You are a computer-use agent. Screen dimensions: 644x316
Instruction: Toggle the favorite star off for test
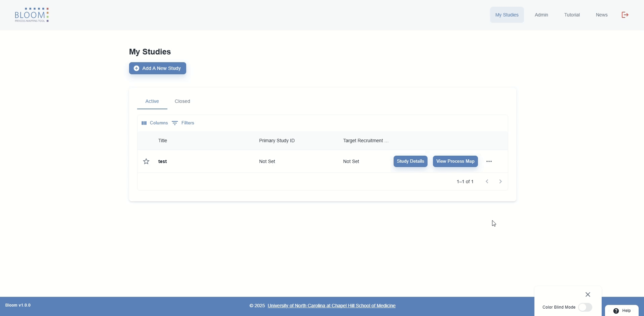(146, 161)
